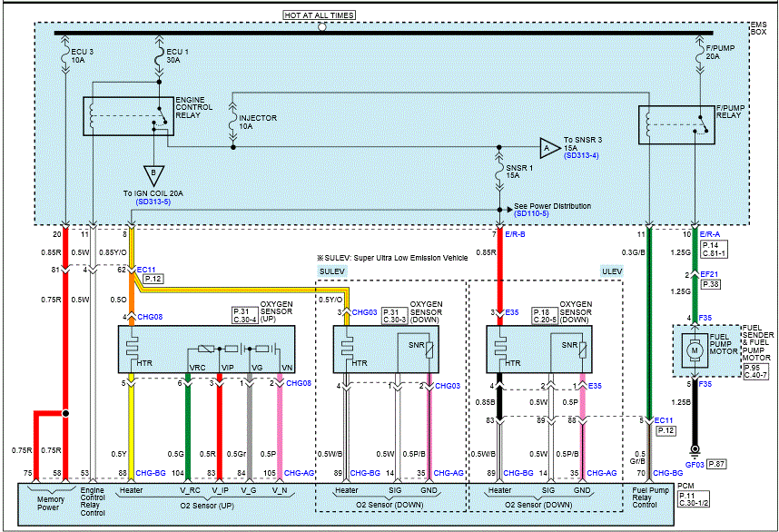Select the INJECTOR 10A fuse symbol
The width and height of the screenshot is (779, 532).
(x=232, y=121)
